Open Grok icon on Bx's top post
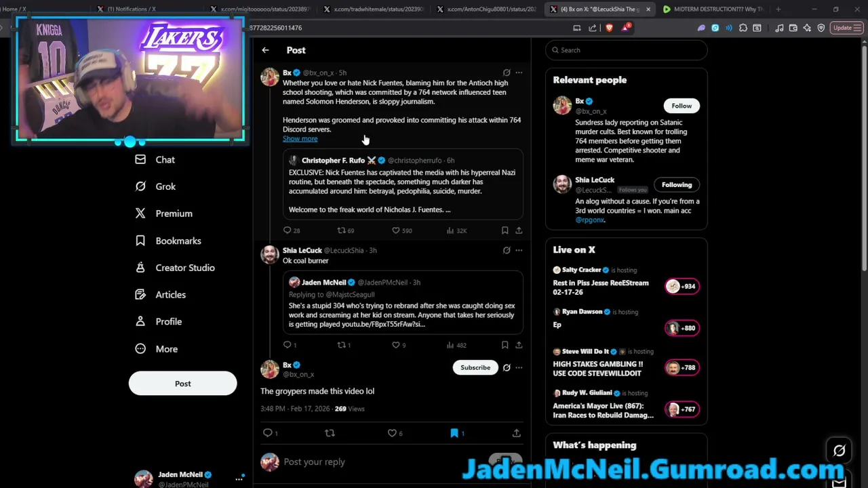 (507, 73)
